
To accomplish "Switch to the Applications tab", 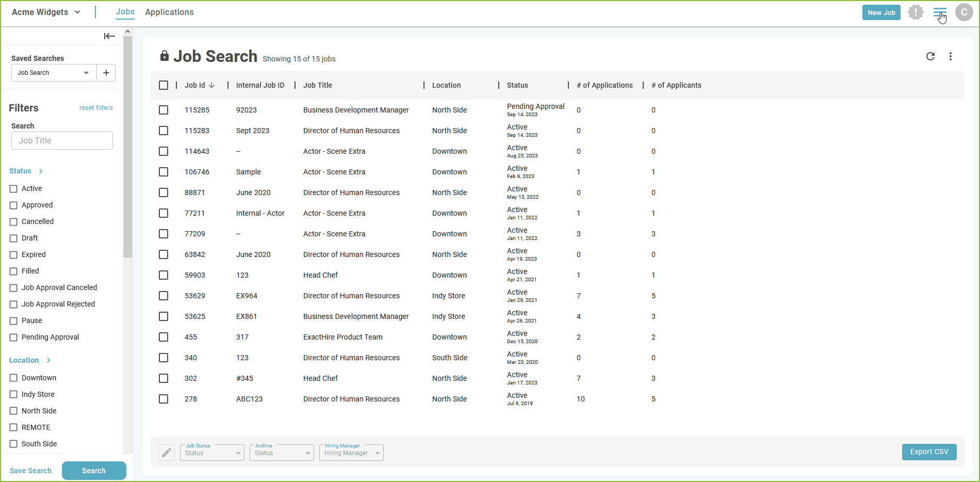I will (x=169, y=12).
